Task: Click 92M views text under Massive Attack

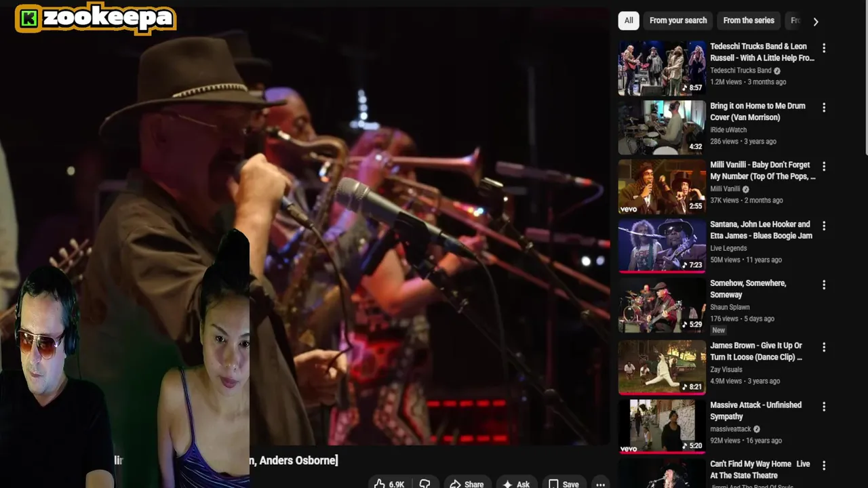Action: coord(726,441)
